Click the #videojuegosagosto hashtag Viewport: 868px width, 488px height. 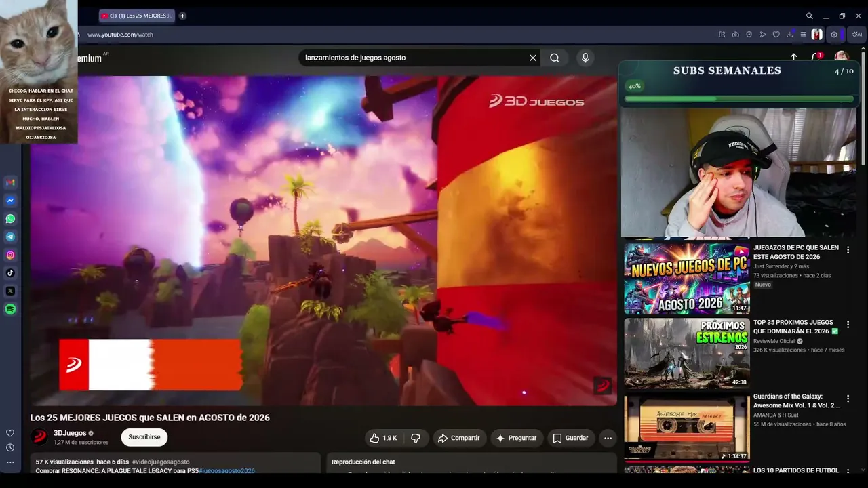pyautogui.click(x=161, y=462)
